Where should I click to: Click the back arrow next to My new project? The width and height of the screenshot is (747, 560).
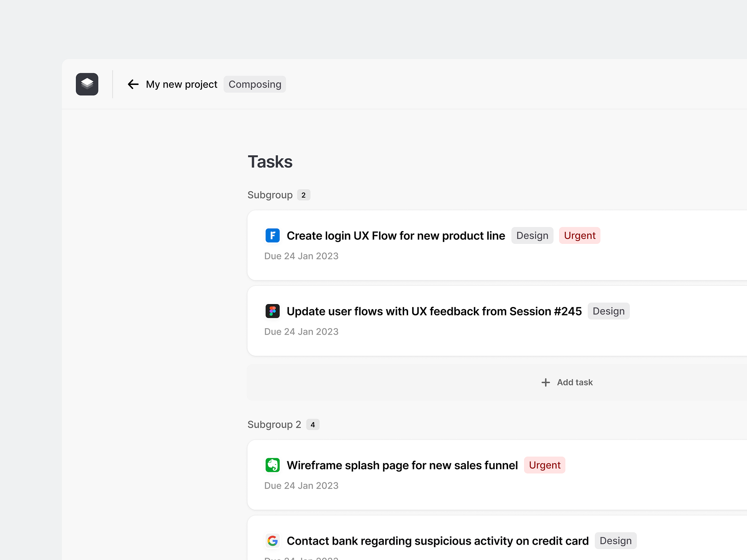coord(133,84)
